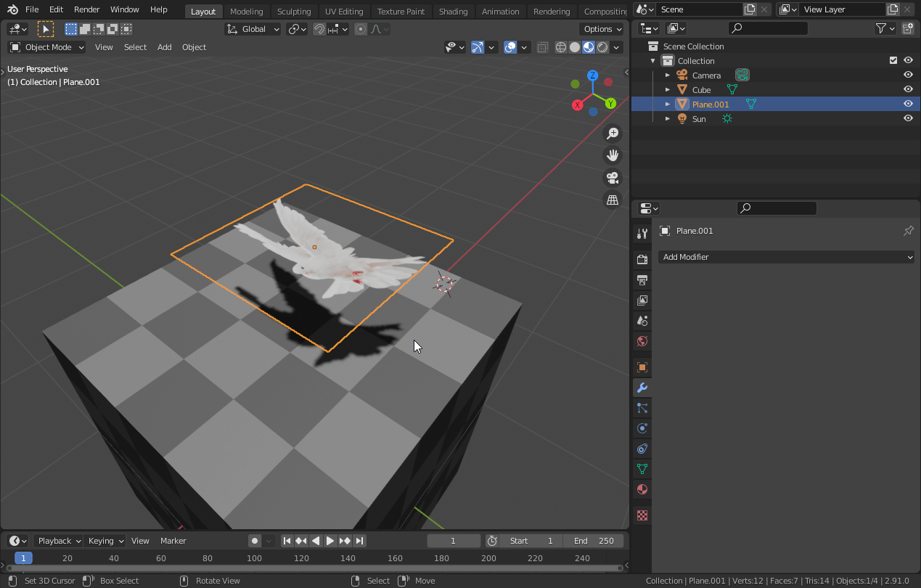
Task: Create a new collection in outliner
Action: pos(908,28)
